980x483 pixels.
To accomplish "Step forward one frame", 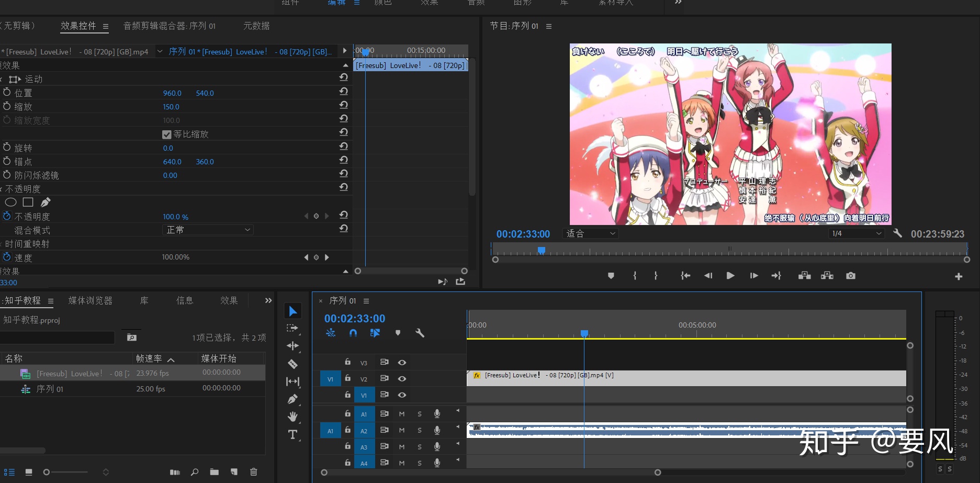I will tap(753, 276).
